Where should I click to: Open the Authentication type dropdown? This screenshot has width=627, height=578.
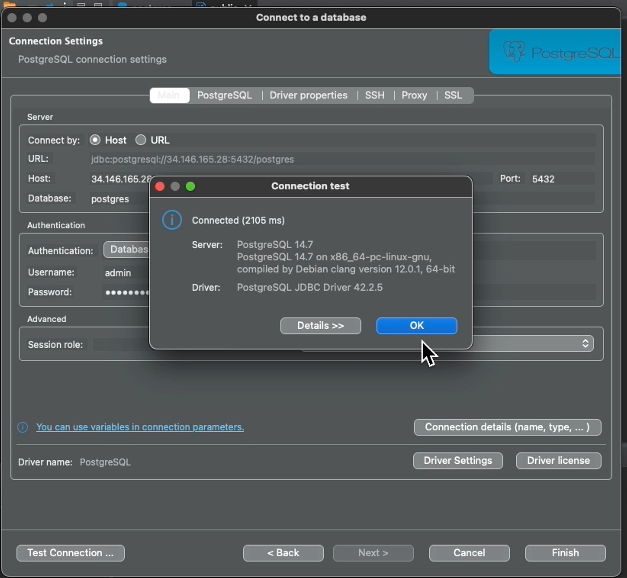126,250
